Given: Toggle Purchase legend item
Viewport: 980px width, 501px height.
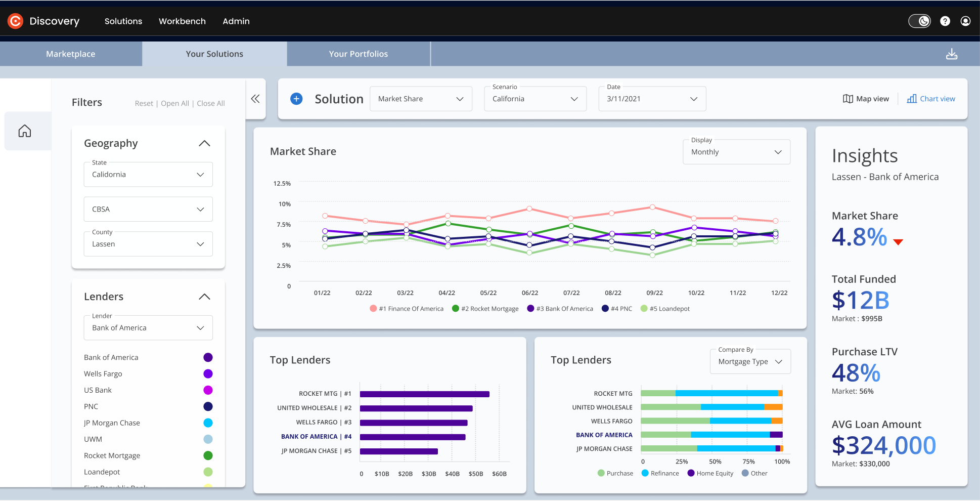Looking at the screenshot, I should click(615, 473).
